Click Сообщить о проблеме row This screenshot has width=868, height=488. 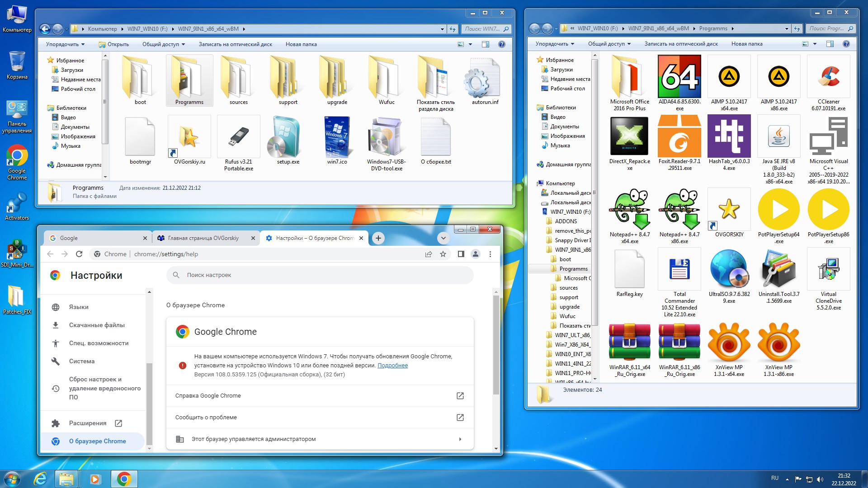click(x=320, y=418)
